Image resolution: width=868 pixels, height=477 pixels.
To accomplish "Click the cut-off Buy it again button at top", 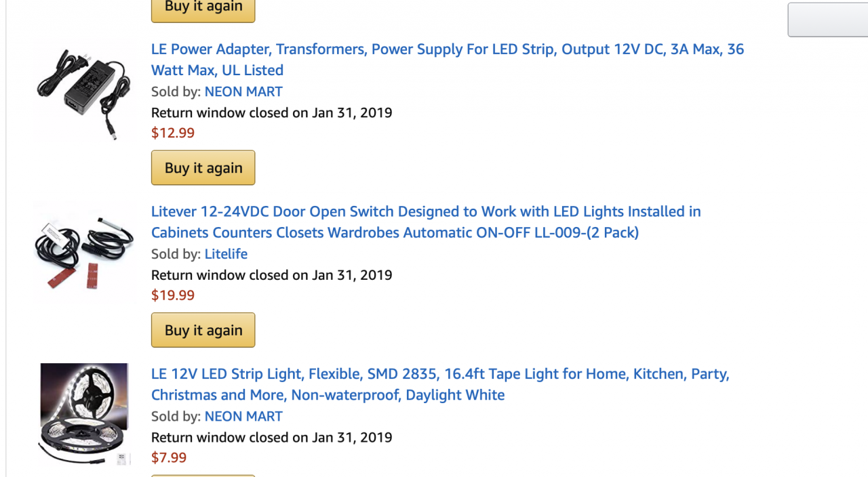I will tap(203, 9).
